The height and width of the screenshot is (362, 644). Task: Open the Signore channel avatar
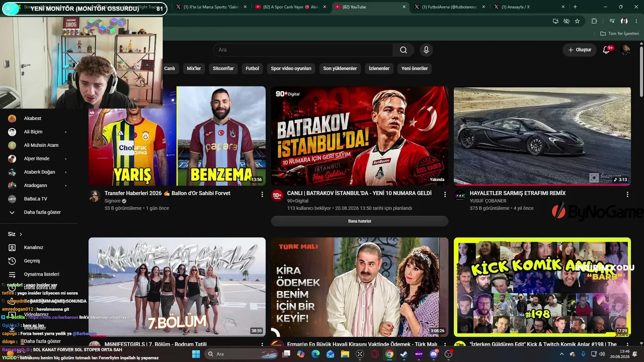pyautogui.click(x=95, y=196)
